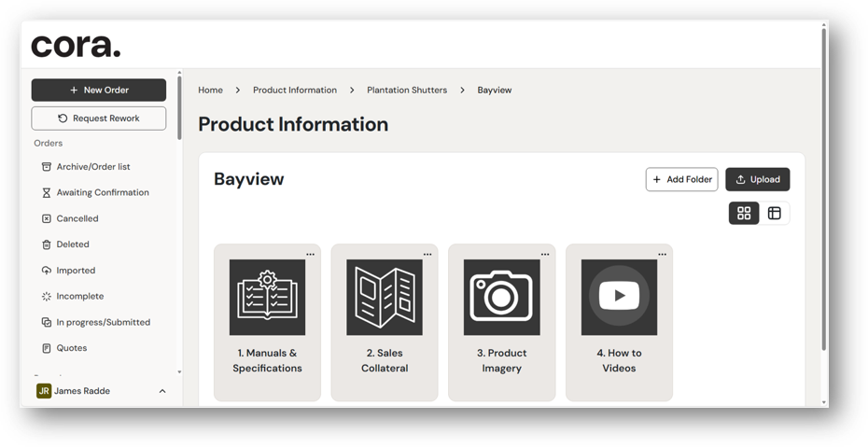
Task: Go to Cancelled orders
Action: 77,218
